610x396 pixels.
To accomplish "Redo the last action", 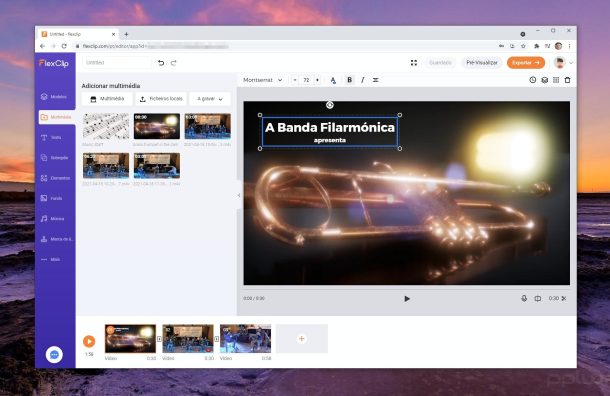I will [x=174, y=63].
